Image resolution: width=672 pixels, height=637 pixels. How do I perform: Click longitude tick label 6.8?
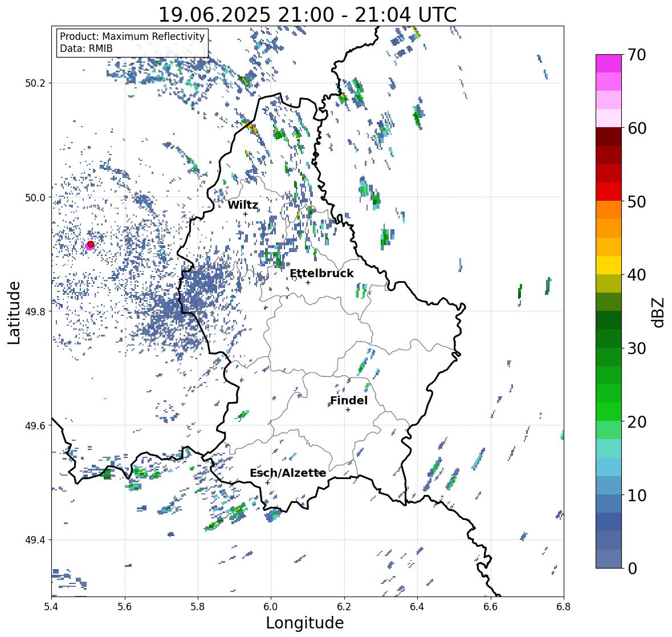pyautogui.click(x=564, y=606)
